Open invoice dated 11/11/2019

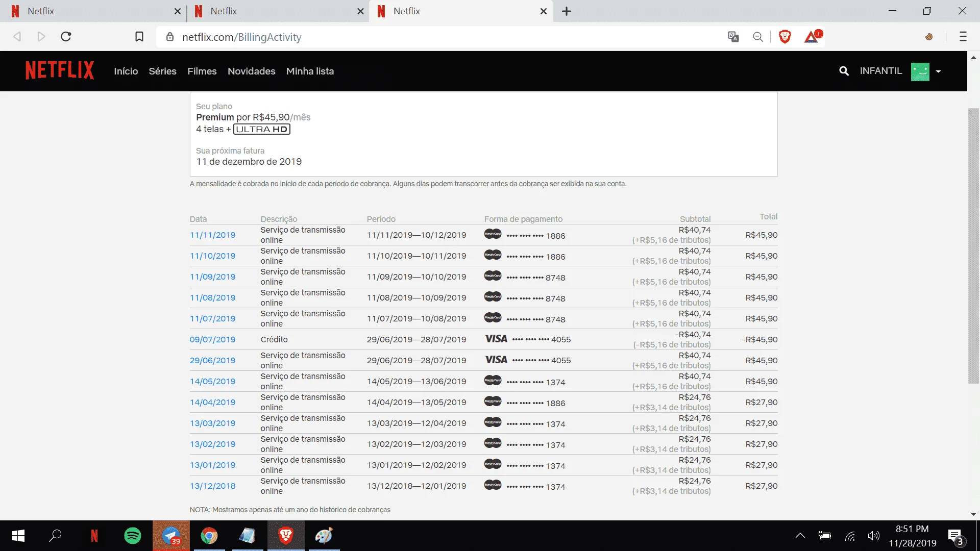point(212,235)
